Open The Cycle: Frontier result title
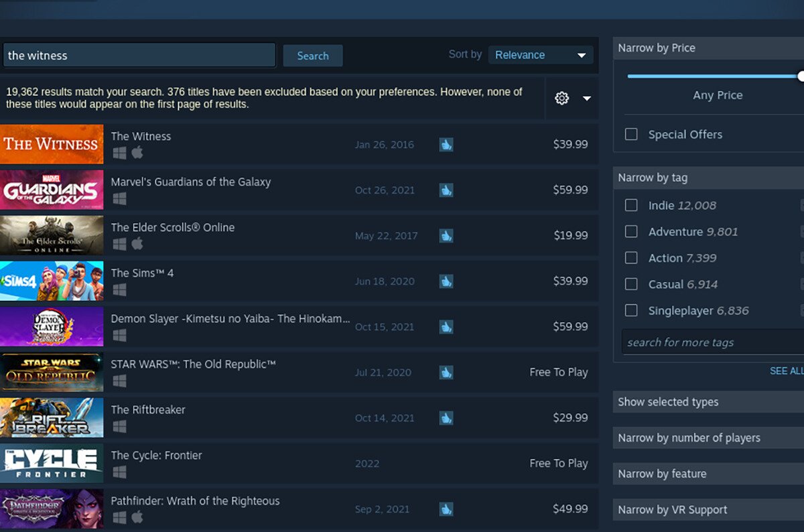This screenshot has height=532, width=804. pyautogui.click(x=156, y=455)
